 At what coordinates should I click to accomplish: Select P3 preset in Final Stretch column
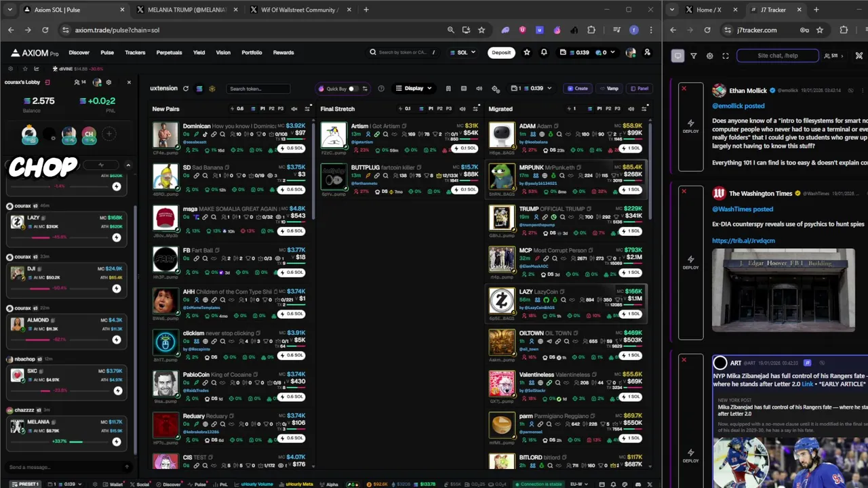[x=449, y=108]
